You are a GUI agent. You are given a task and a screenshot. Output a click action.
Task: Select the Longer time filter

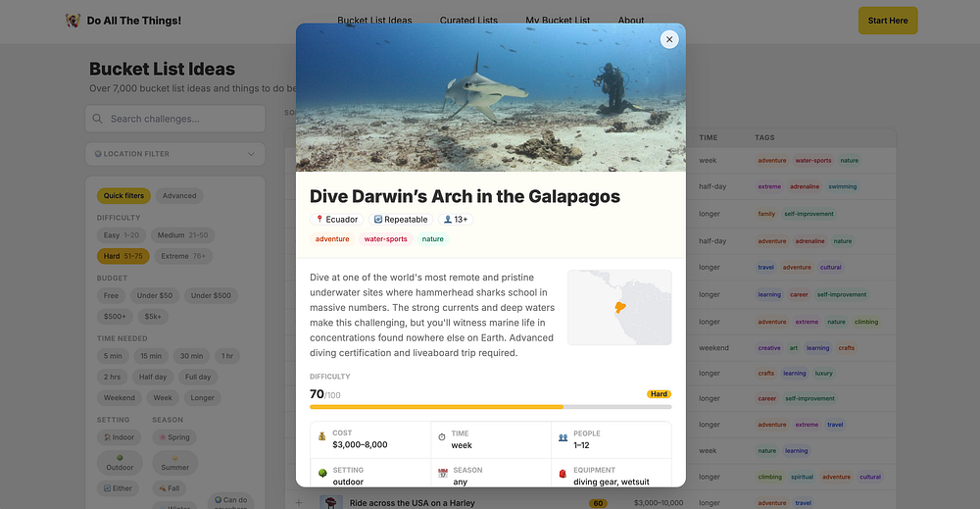click(x=202, y=398)
